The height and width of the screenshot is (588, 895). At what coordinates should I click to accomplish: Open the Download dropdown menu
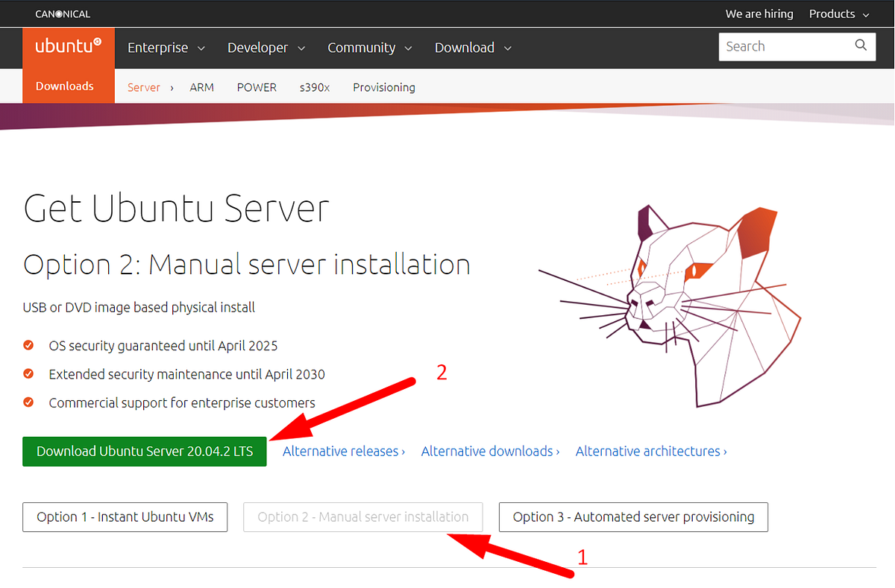pos(464,47)
